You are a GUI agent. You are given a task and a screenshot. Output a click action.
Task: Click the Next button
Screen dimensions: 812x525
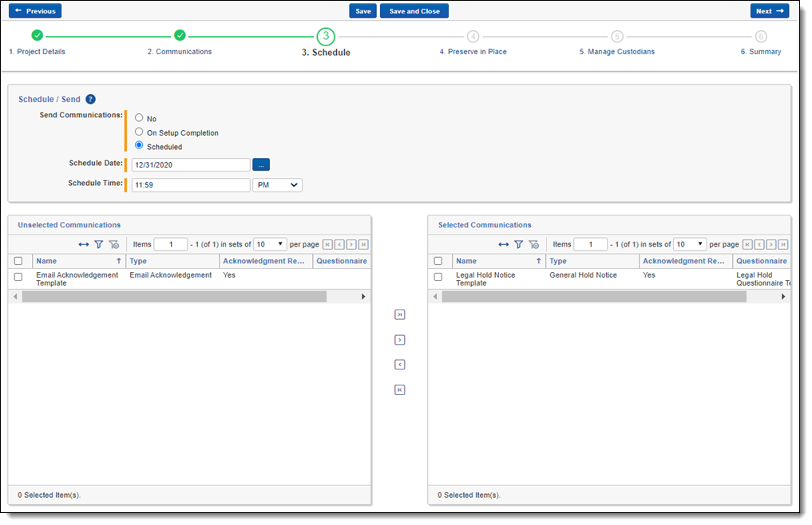point(769,11)
